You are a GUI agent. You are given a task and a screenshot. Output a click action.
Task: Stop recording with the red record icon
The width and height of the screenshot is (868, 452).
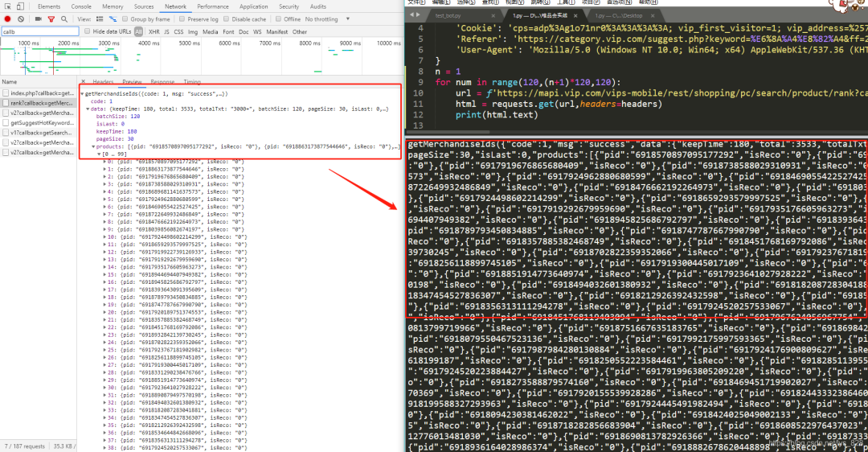(8, 18)
